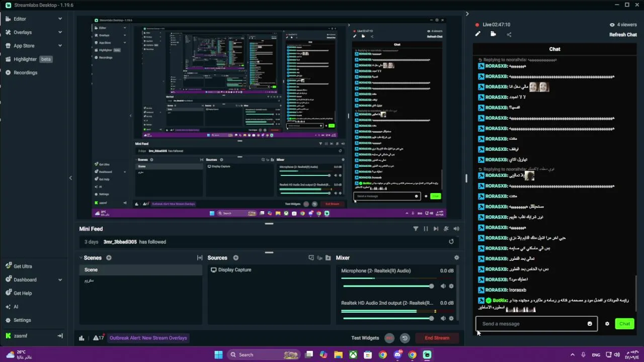Screen dimensions: 644x362
Task: Filter the Mini Feed events
Action: pos(416,229)
